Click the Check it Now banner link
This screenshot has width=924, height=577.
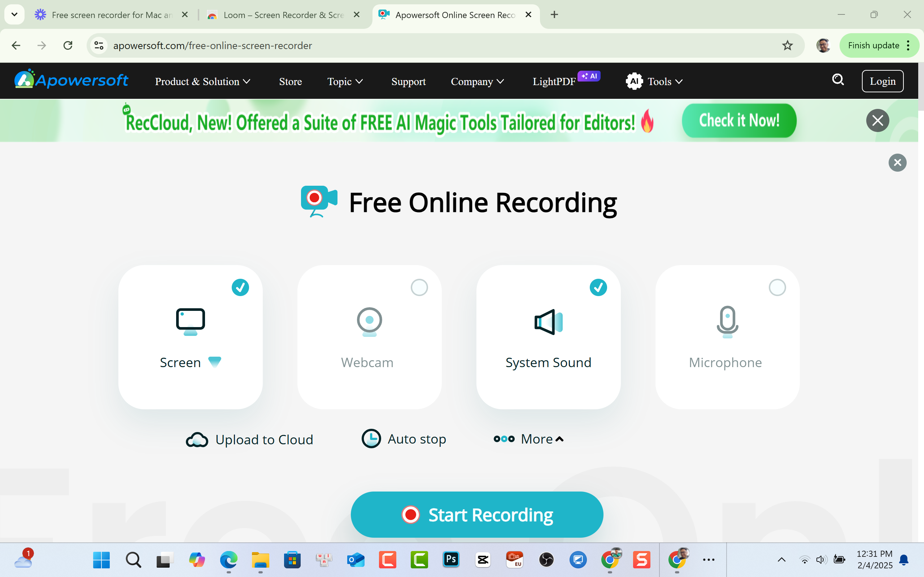tap(738, 120)
